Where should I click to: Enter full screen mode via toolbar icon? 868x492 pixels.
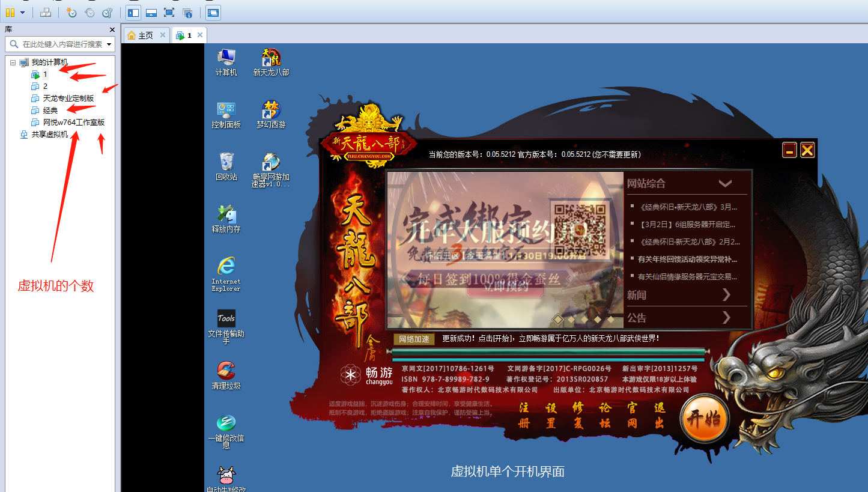(169, 12)
